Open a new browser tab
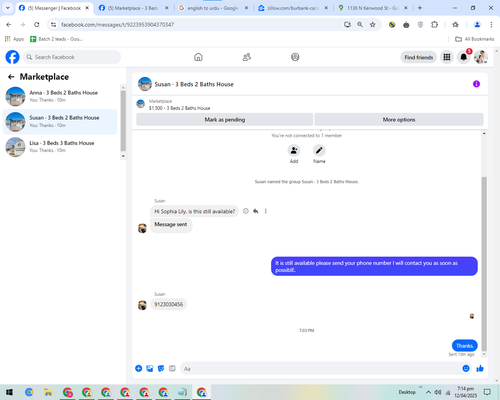Viewport: 500px width, 400px height. [420, 8]
